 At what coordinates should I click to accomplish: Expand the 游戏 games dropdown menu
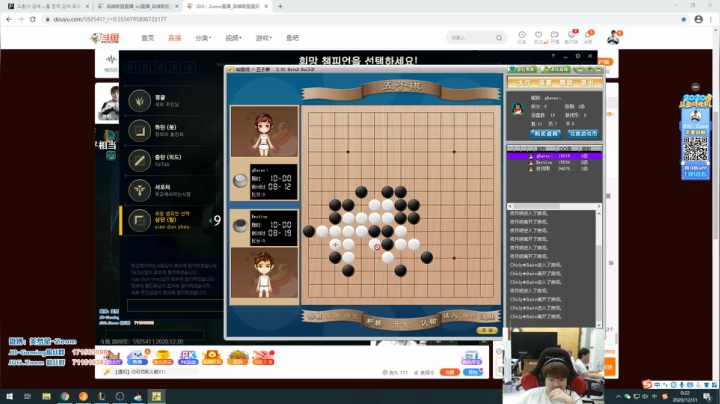point(264,38)
